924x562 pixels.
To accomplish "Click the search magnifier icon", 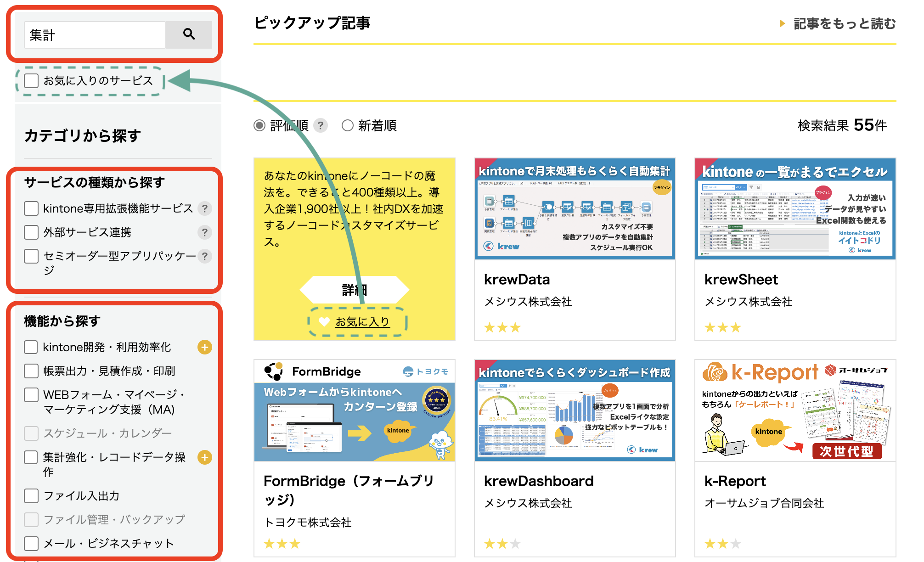I will pyautogui.click(x=189, y=34).
